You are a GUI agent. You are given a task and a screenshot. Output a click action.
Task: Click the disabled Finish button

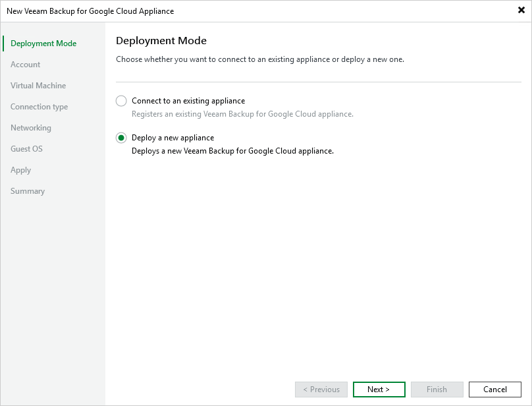(x=437, y=390)
